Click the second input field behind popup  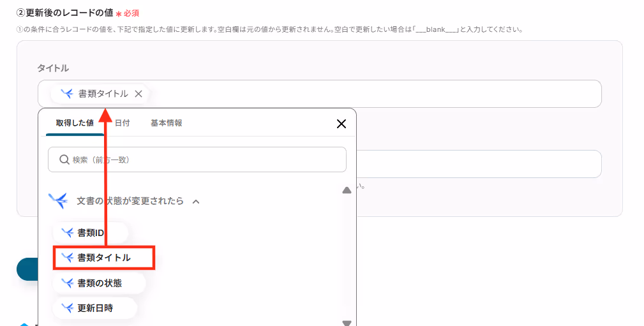pos(479,164)
